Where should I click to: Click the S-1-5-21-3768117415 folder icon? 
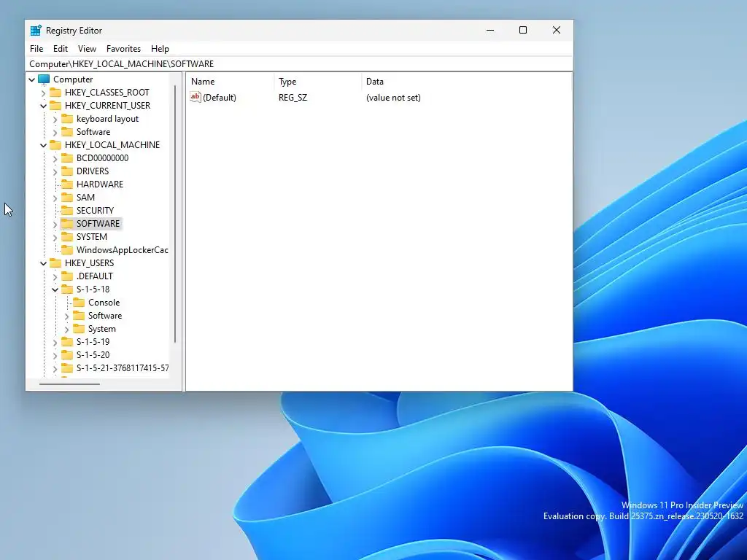point(67,368)
